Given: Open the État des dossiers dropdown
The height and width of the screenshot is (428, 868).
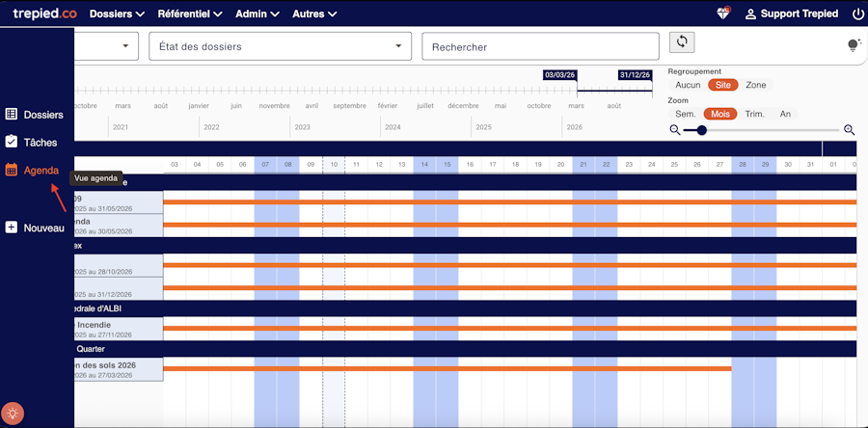Looking at the screenshot, I should coord(280,46).
